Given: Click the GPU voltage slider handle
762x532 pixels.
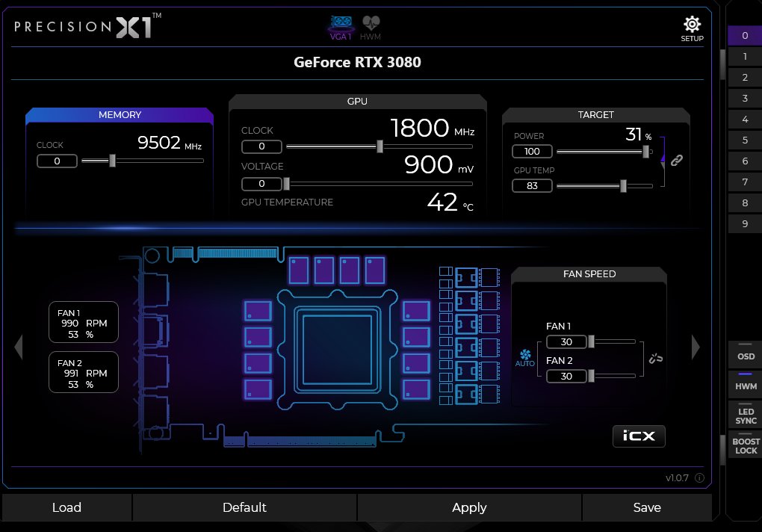Looking at the screenshot, I should (x=286, y=184).
